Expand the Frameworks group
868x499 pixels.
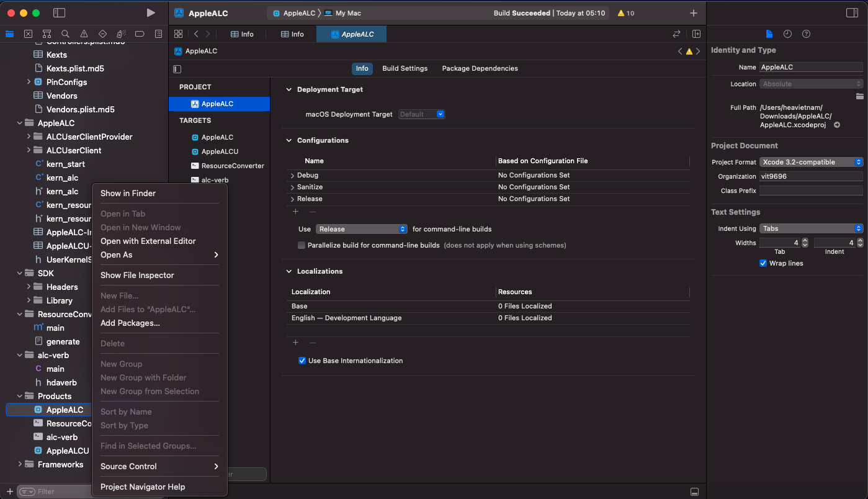point(20,464)
